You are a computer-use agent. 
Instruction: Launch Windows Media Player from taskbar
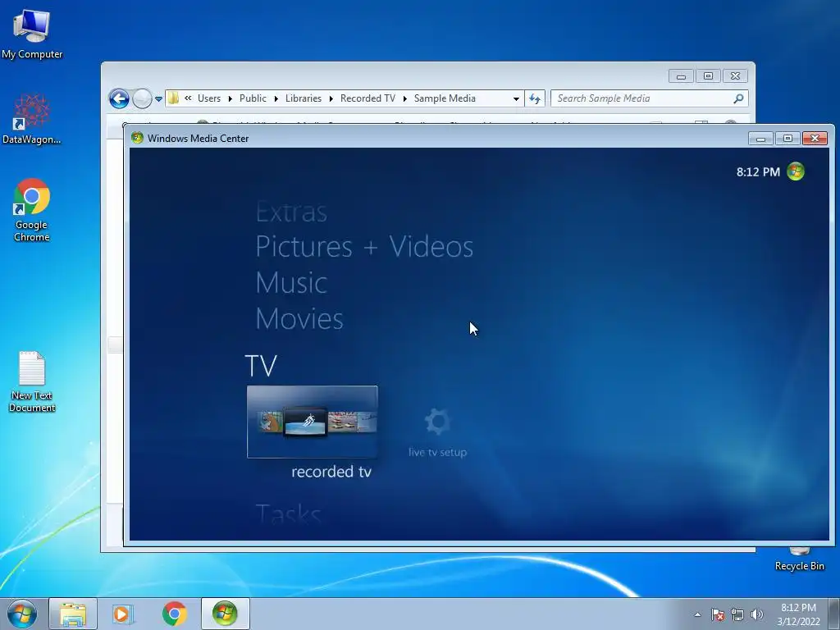(x=123, y=614)
